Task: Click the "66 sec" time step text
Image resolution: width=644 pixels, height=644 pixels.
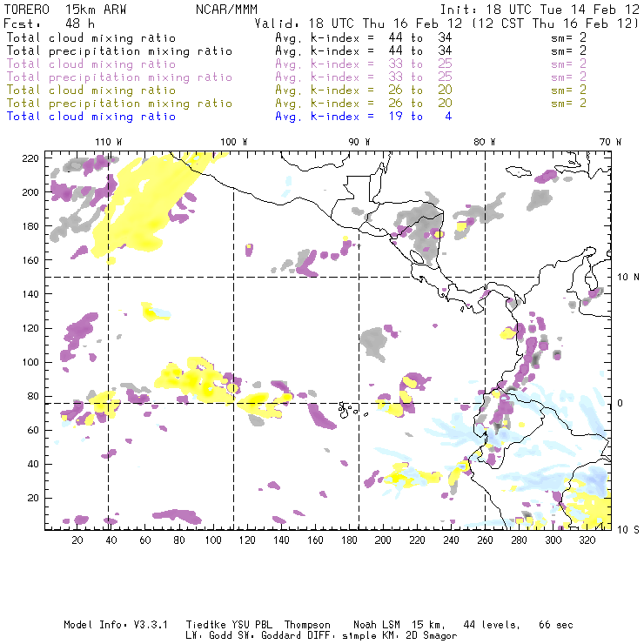Action: click(x=556, y=625)
